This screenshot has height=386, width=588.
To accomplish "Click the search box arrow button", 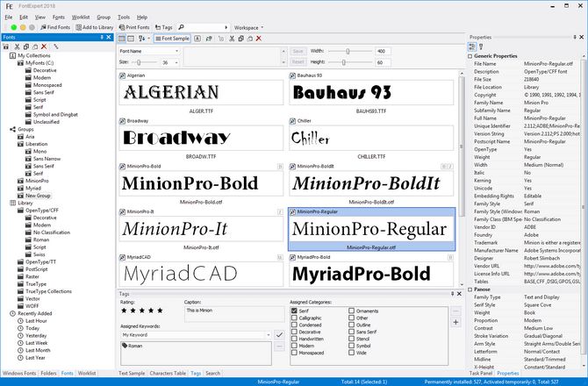I will [226, 27].
